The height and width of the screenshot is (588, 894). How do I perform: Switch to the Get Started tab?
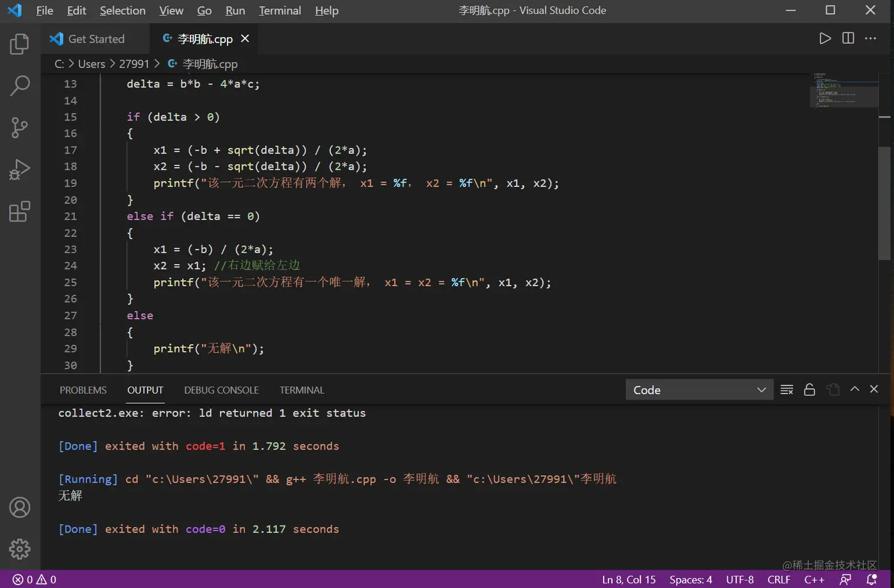click(x=96, y=39)
